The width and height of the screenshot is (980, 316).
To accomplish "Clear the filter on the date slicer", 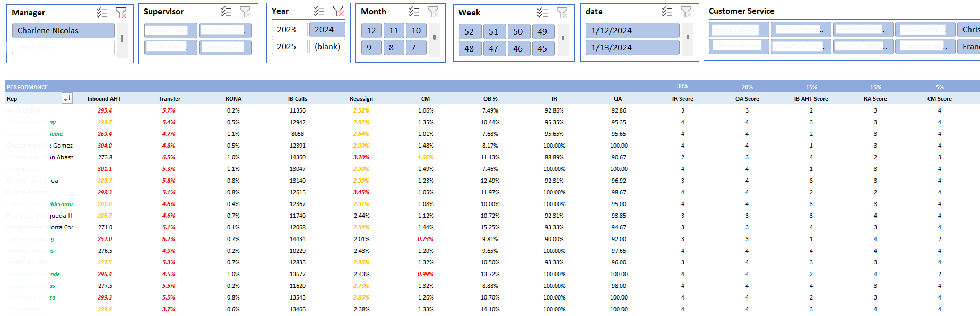I will (686, 12).
